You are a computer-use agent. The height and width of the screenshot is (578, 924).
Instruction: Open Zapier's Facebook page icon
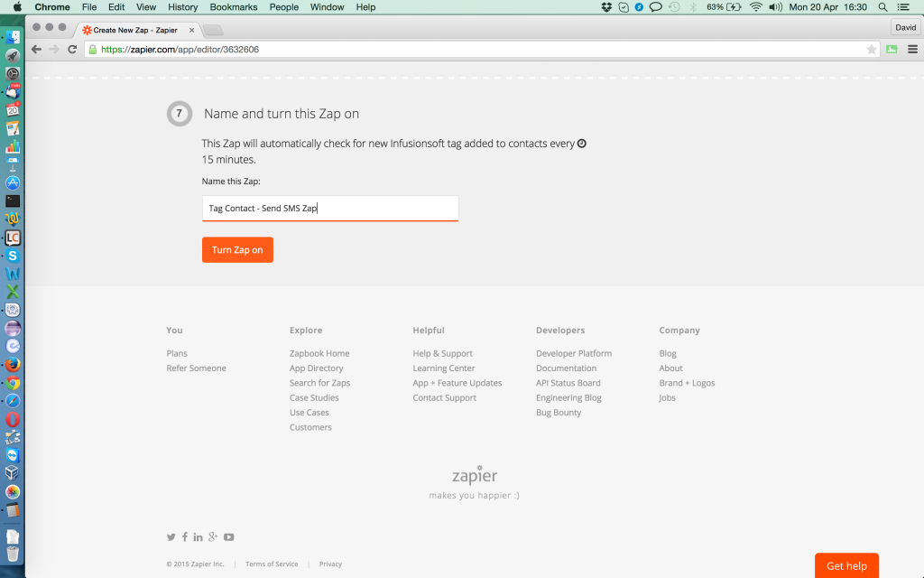tap(184, 536)
